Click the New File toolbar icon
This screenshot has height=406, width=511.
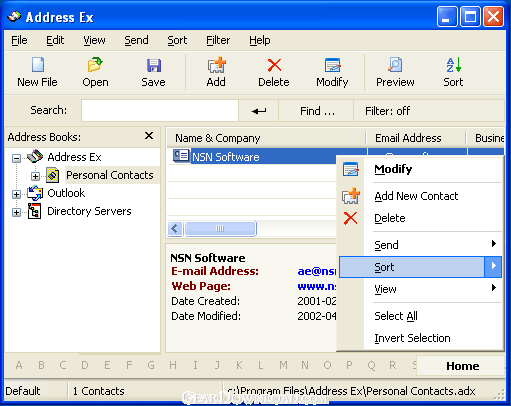click(37, 65)
